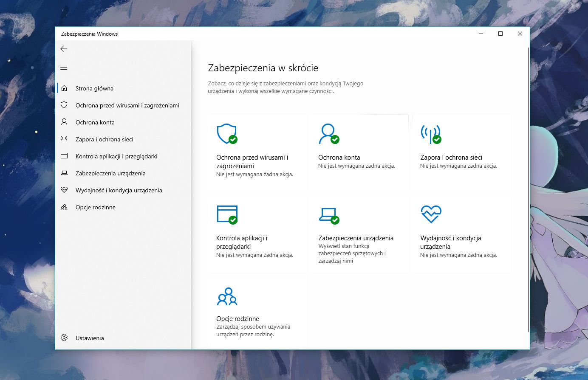This screenshot has width=588, height=380.
Task: Click 'Nie jest wymagana żadna akcja' under Zapora tile
Action: click(459, 166)
